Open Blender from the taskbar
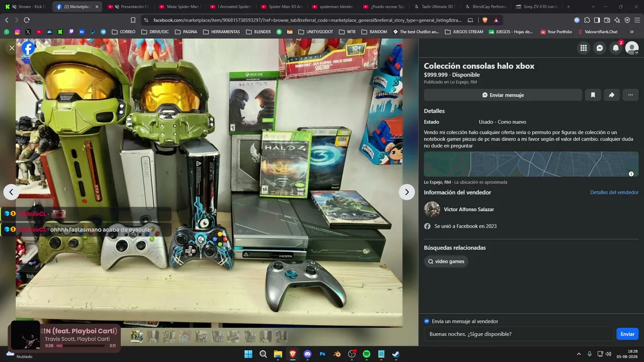 click(x=337, y=354)
